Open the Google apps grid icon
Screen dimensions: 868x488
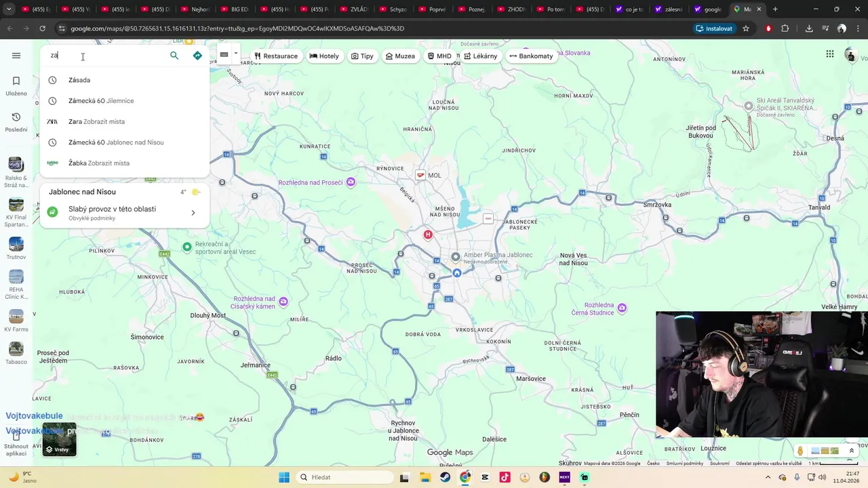[x=830, y=54]
